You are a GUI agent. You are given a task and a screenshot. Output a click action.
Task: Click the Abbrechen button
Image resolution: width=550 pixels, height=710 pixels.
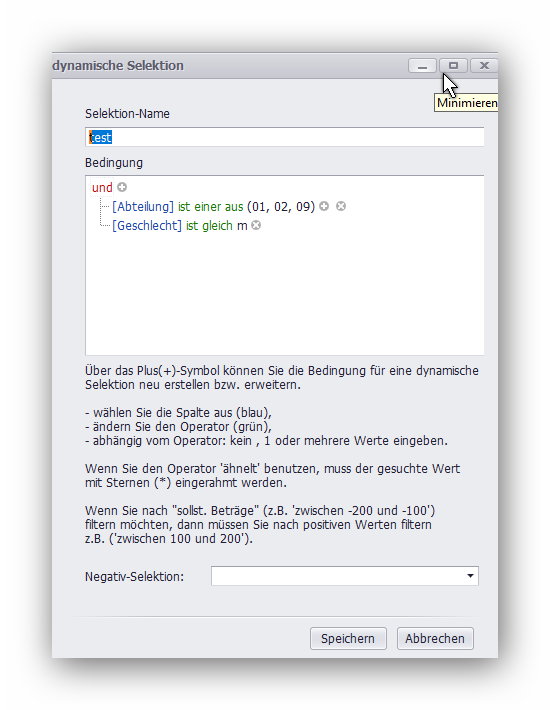click(435, 638)
